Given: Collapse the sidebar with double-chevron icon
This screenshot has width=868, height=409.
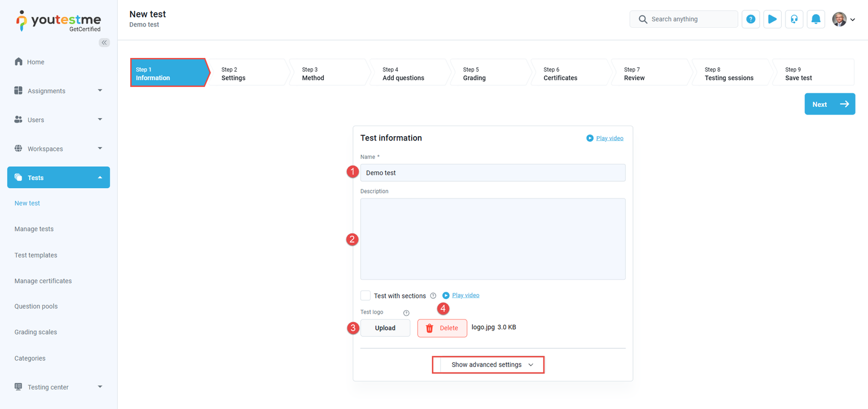Looking at the screenshot, I should 104,42.
